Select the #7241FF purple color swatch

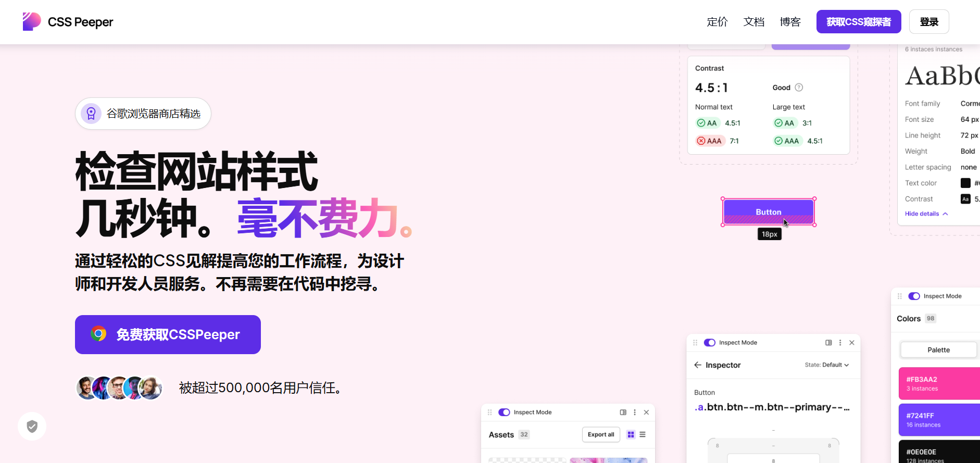click(x=939, y=420)
